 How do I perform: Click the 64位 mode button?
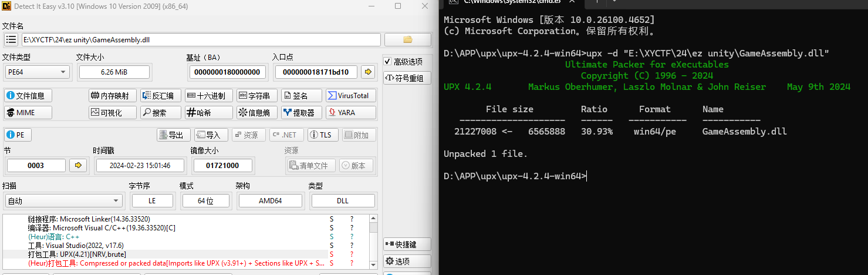[x=205, y=201]
